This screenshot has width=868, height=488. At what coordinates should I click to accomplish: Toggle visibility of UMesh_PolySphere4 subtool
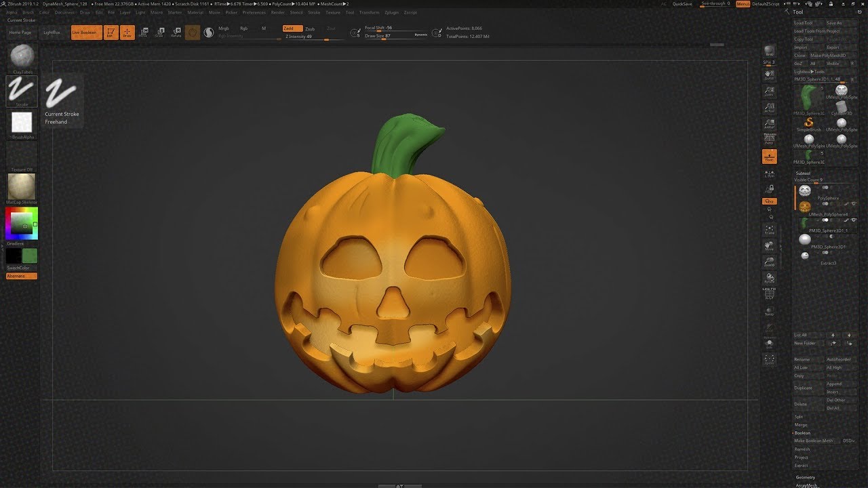[x=854, y=204]
